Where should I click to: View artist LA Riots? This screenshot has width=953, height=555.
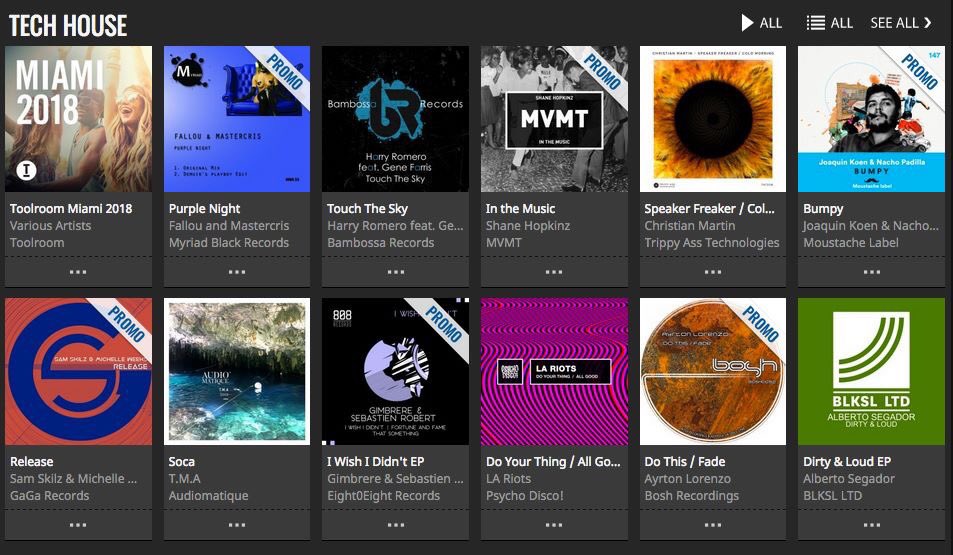point(508,478)
